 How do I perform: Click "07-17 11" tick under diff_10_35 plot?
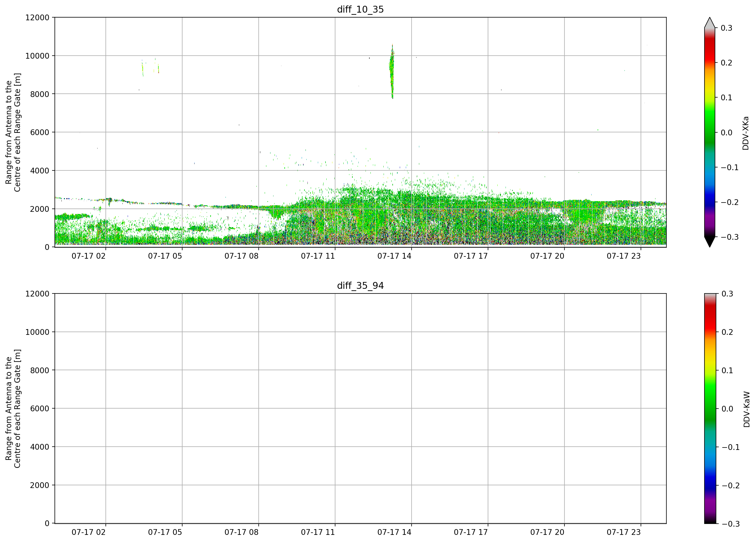[x=318, y=256]
